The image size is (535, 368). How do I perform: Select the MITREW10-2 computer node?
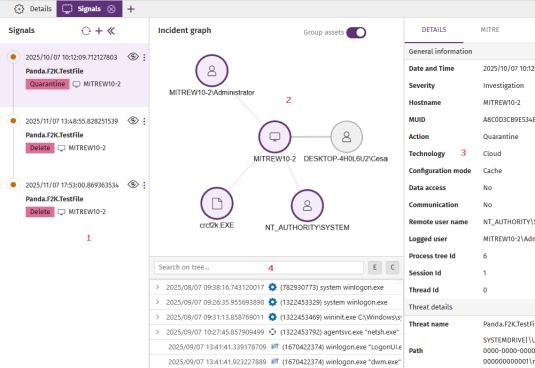[x=275, y=137]
